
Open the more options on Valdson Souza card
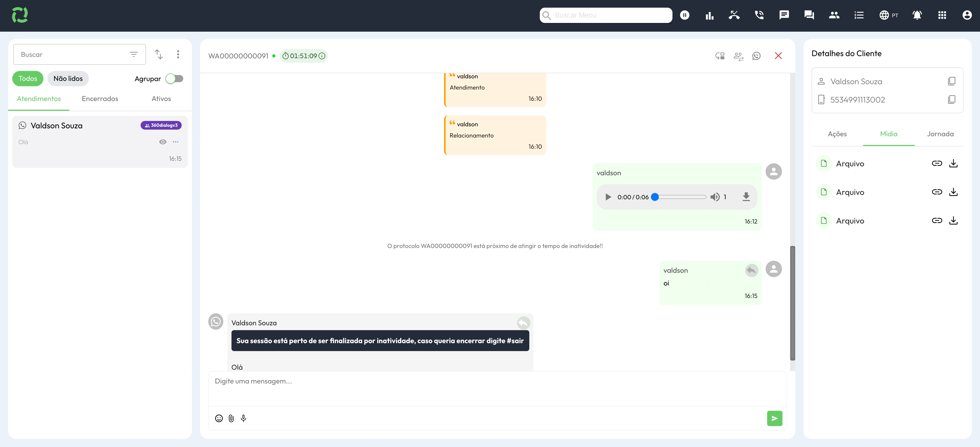(176, 142)
